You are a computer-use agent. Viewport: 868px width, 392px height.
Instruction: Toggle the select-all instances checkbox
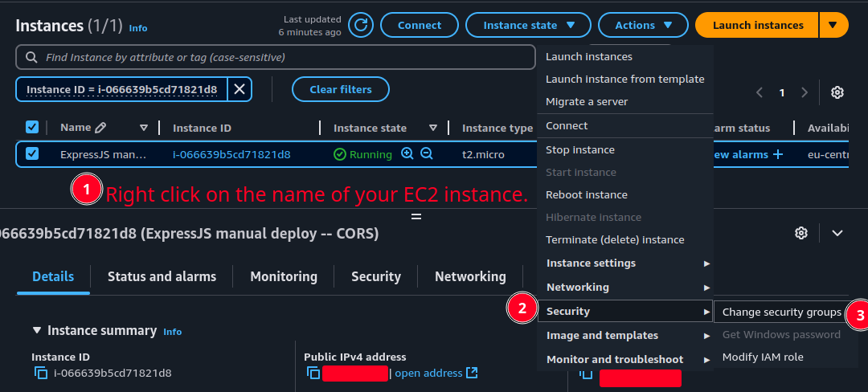[x=32, y=128]
